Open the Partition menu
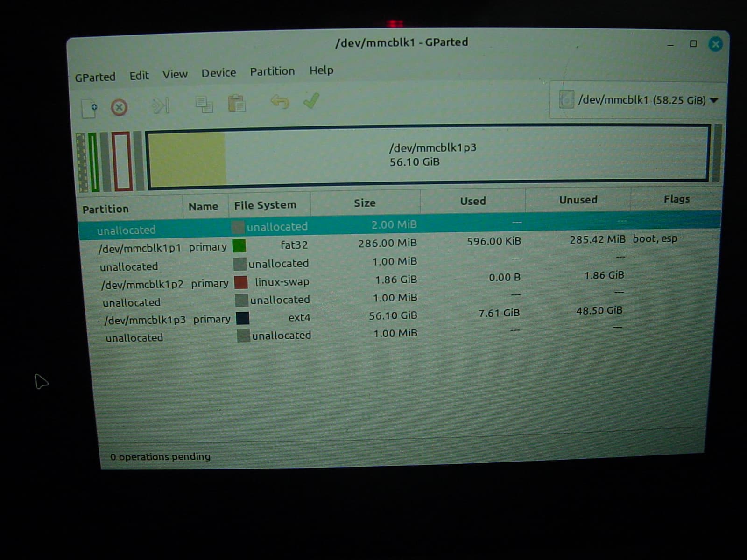 pyautogui.click(x=272, y=71)
